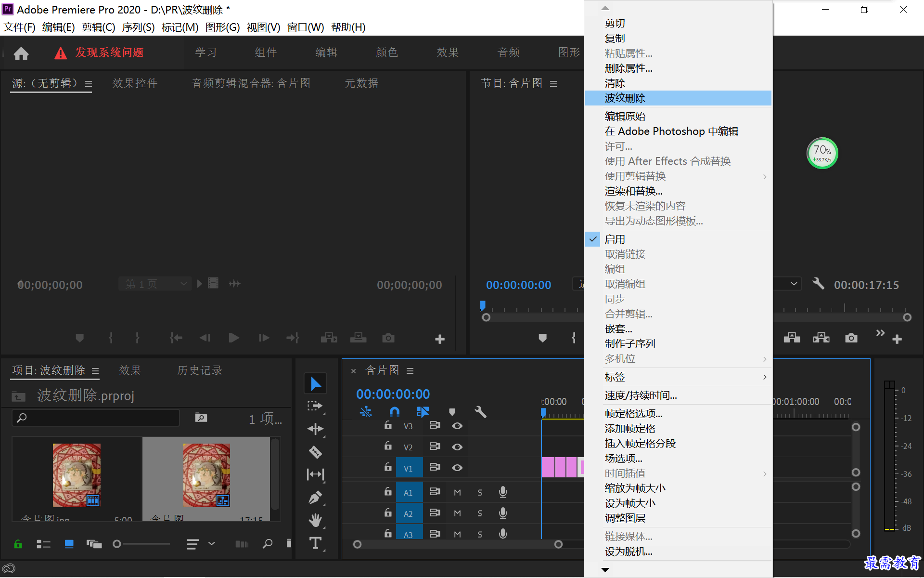Switch project panel to list view
Screen dimensions: 924x578
tap(43, 544)
